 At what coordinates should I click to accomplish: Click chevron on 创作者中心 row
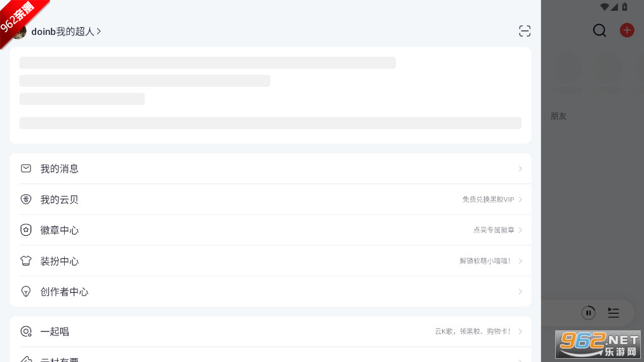coord(520,292)
